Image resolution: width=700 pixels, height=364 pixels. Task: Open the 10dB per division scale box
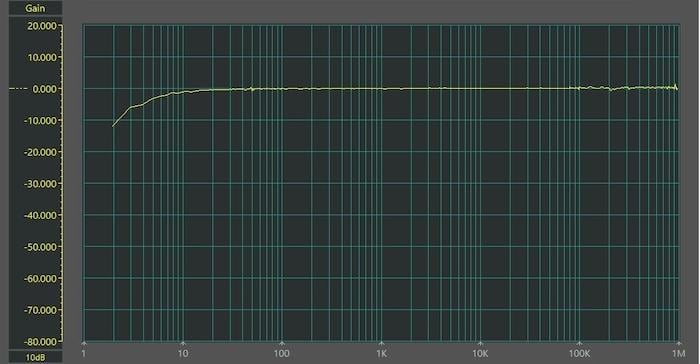[35, 357]
